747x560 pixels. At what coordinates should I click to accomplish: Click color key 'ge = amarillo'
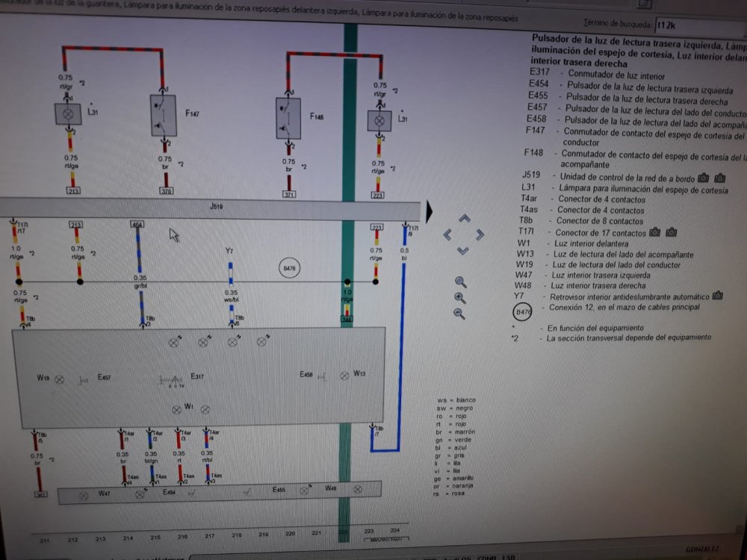453,478
